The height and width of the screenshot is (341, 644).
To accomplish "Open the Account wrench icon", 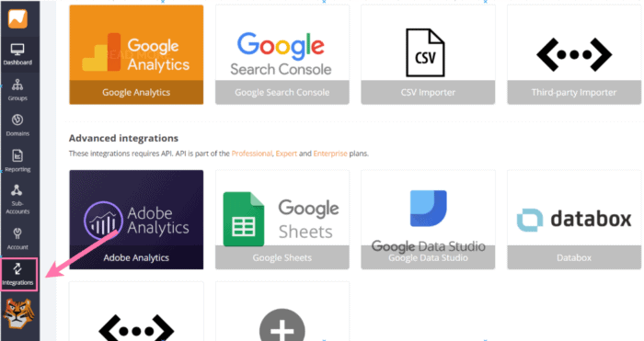I will tap(17, 238).
